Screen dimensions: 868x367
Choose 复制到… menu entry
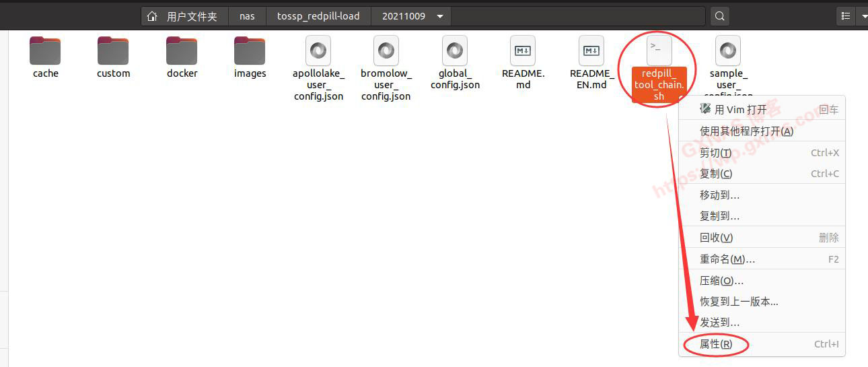[762, 216]
